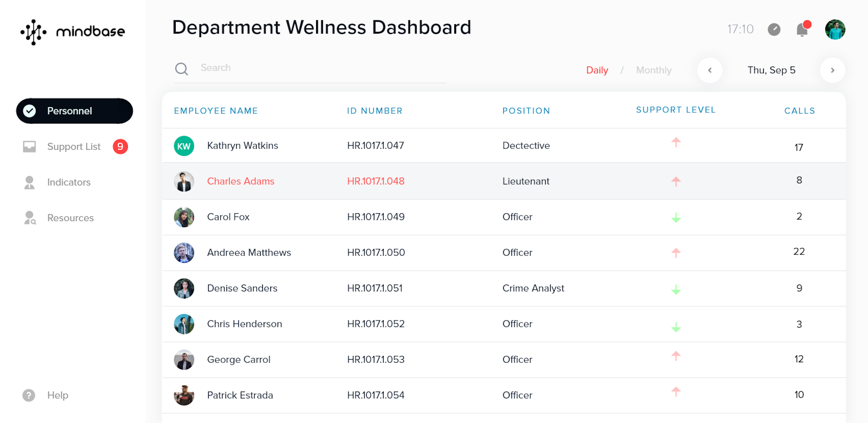Select Indicators in the sidebar
Image resolution: width=868 pixels, height=423 pixels.
pos(68,182)
